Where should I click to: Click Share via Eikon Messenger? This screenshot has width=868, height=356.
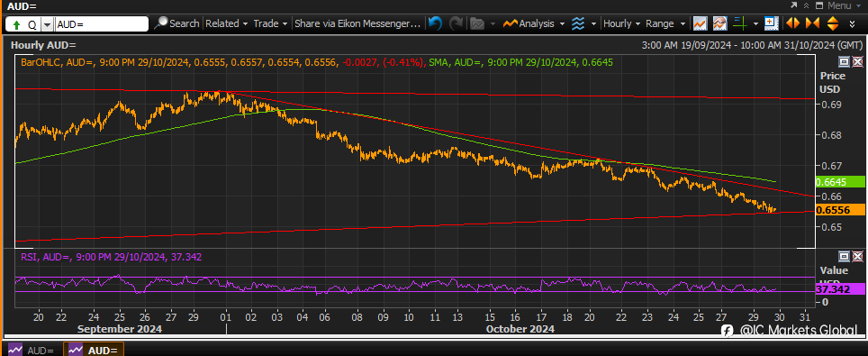[357, 23]
